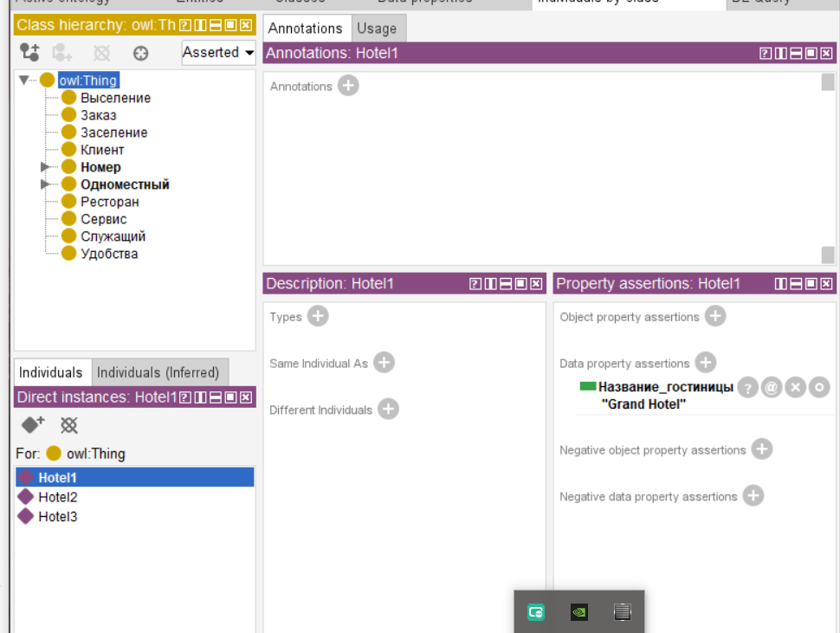
Task: Click the delete class icon in the class hierarchy toolbar
Action: pos(102,53)
